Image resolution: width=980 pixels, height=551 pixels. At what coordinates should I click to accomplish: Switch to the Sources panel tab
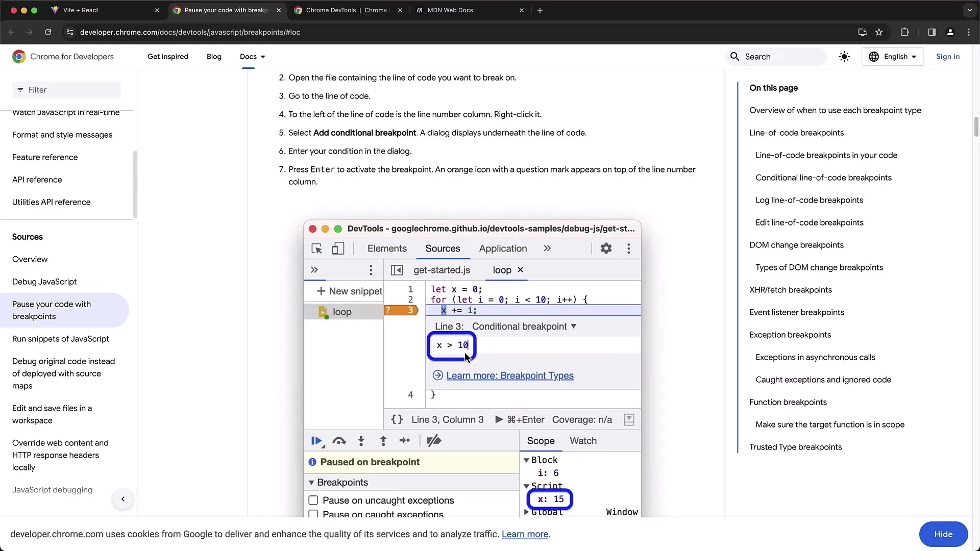442,248
